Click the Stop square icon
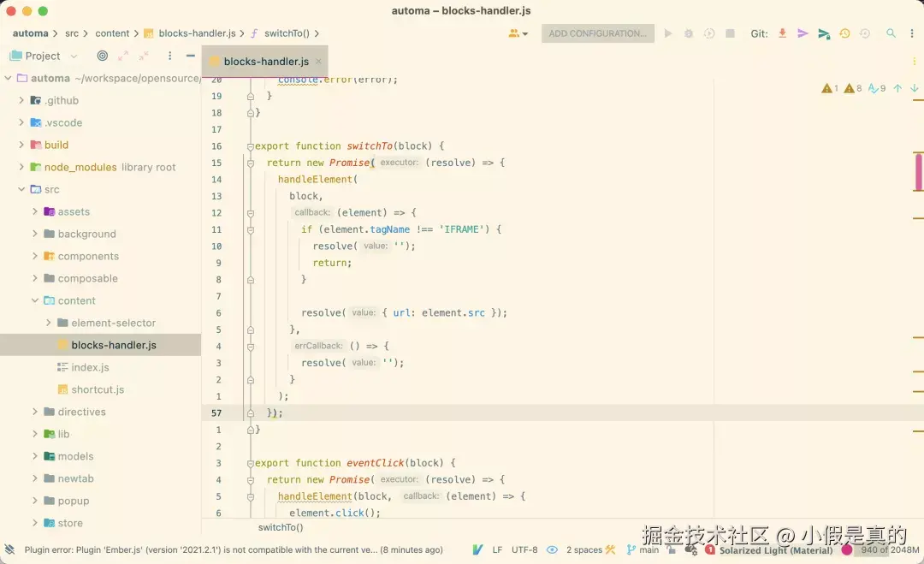This screenshot has height=564, width=924. pyautogui.click(x=730, y=33)
